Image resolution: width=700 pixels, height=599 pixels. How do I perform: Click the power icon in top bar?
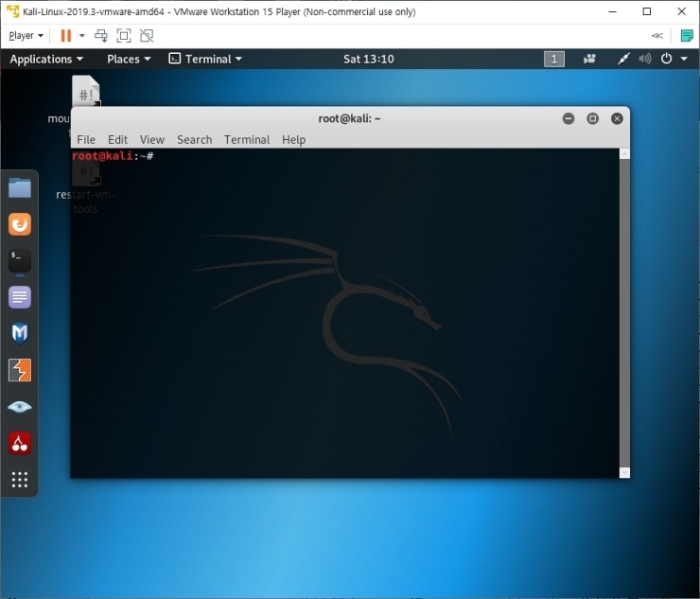pos(666,59)
